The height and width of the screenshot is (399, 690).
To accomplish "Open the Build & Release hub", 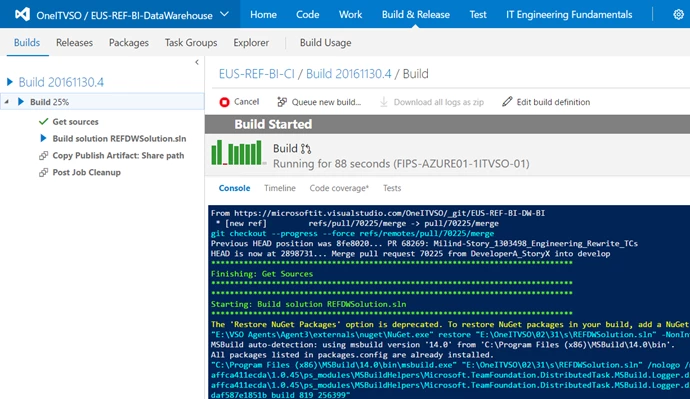I will (x=416, y=15).
